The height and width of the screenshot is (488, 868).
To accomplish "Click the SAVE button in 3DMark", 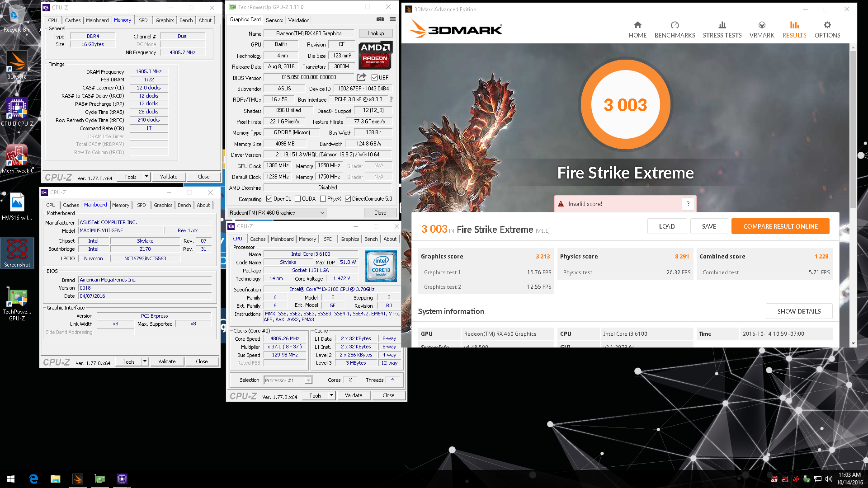I will coord(709,226).
